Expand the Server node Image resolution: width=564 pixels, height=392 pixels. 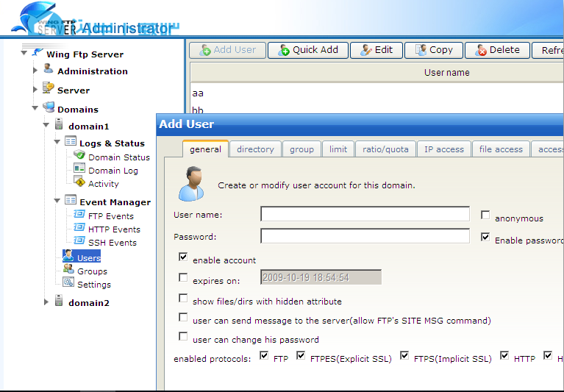pos(35,89)
